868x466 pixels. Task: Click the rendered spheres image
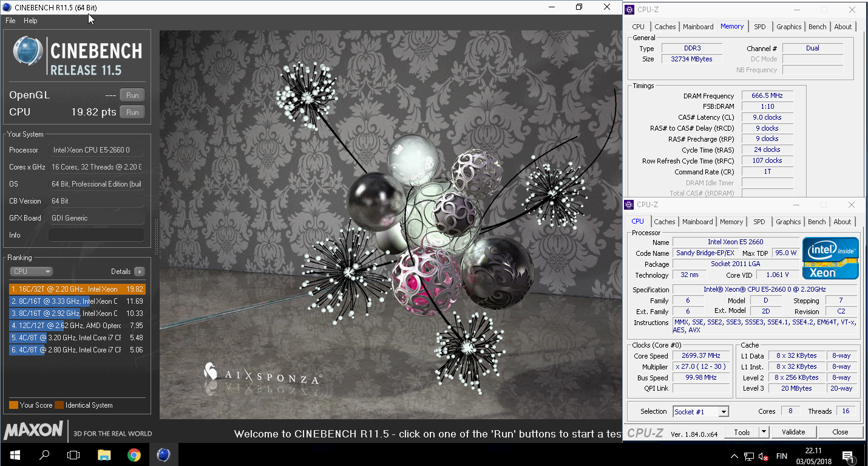(x=390, y=225)
